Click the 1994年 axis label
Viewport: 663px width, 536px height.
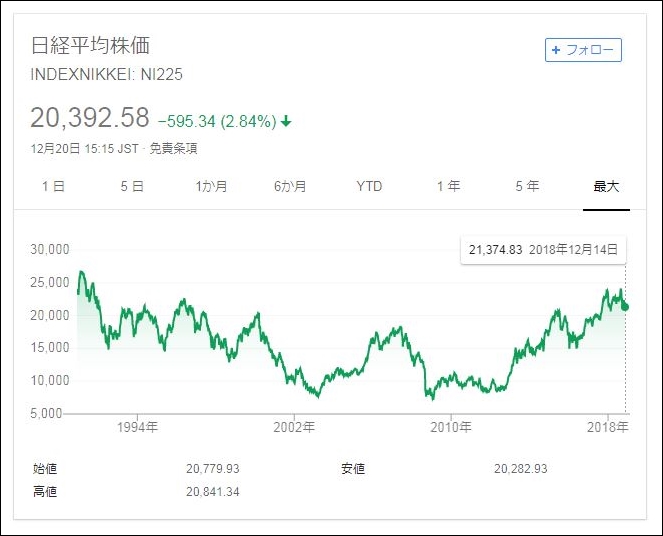click(x=137, y=427)
